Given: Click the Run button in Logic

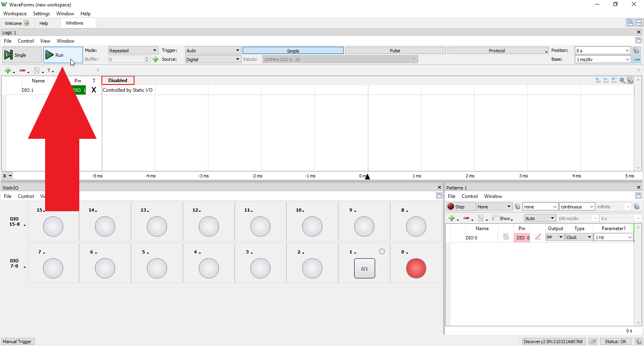Looking at the screenshot, I should pyautogui.click(x=63, y=55).
